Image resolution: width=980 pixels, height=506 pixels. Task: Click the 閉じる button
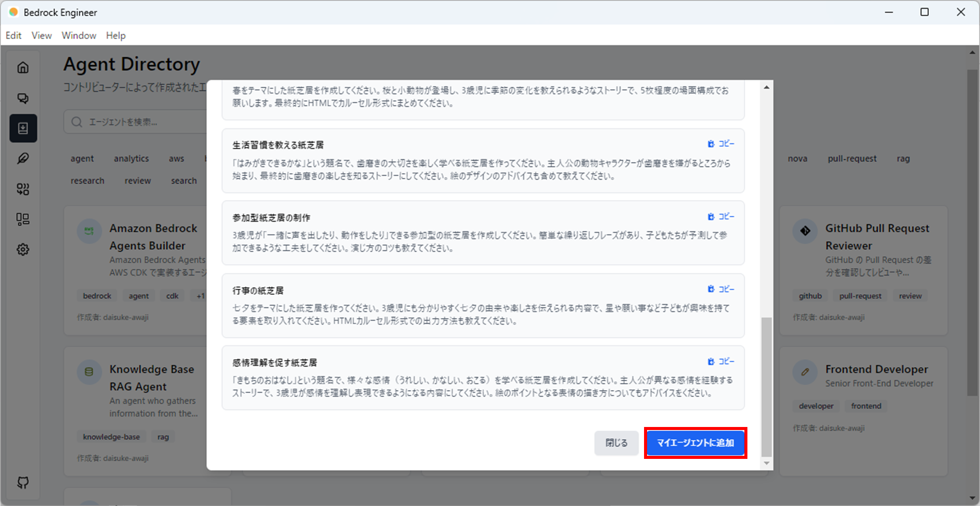[616, 443]
